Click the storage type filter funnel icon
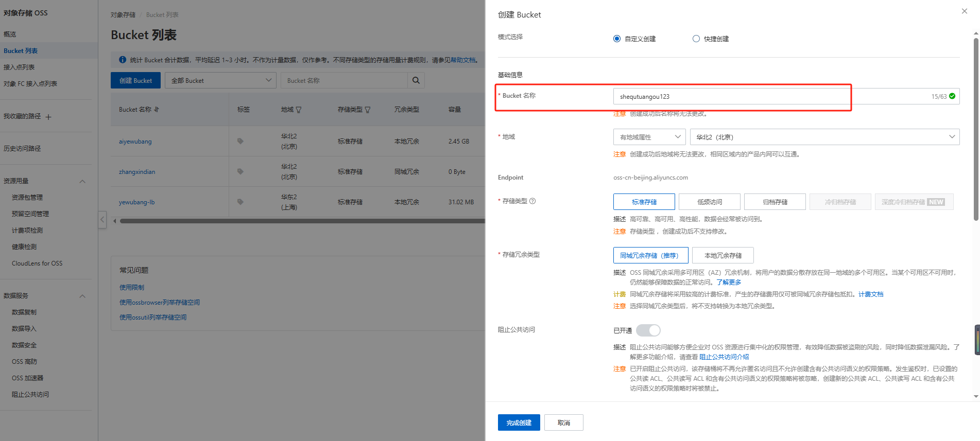 [368, 110]
